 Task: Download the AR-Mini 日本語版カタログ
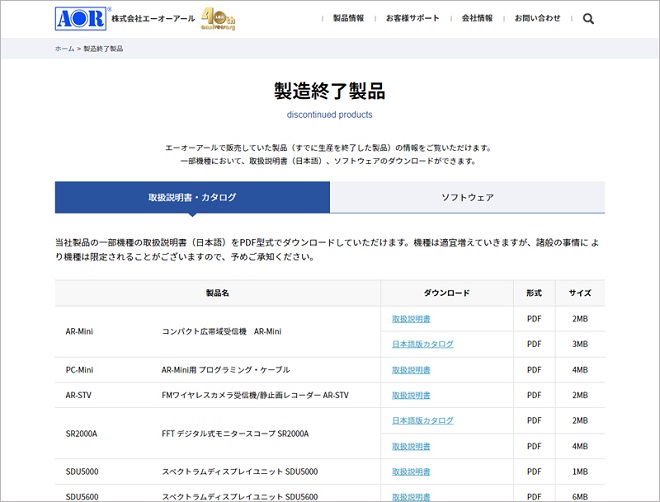pyautogui.click(x=423, y=344)
